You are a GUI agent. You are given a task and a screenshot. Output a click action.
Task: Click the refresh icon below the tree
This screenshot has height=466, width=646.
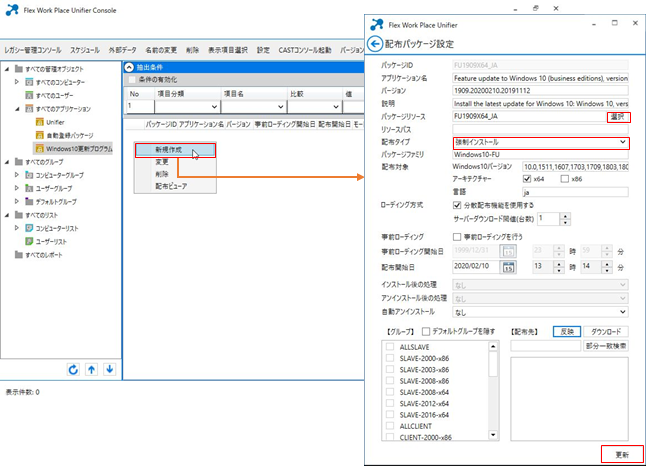(73, 369)
